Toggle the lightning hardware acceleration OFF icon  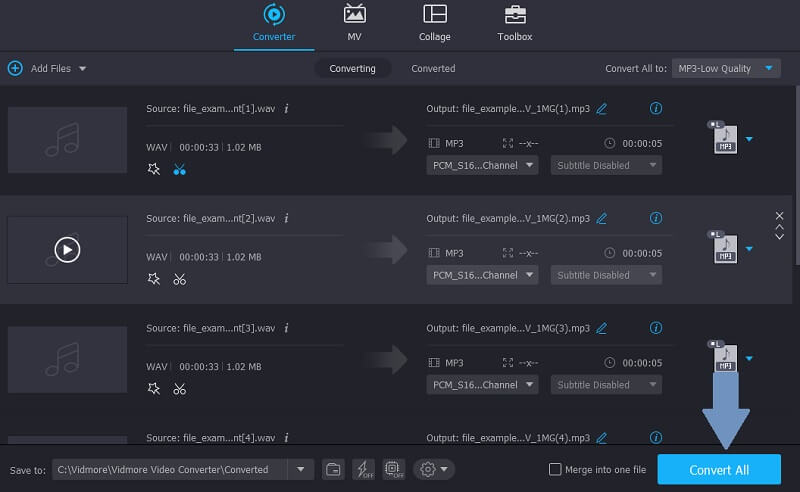(x=363, y=469)
